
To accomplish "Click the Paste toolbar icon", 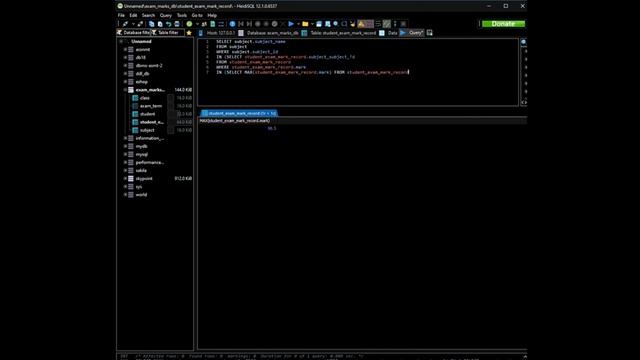I will pos(160,24).
